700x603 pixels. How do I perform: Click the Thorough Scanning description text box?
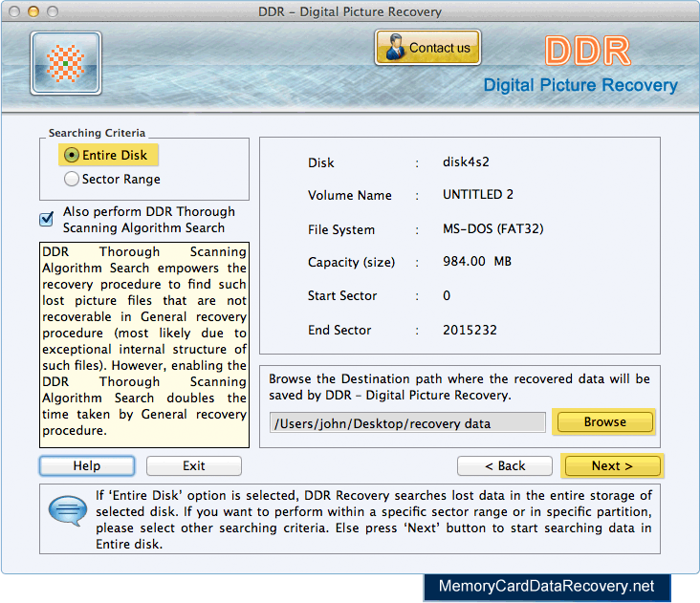[144, 345]
